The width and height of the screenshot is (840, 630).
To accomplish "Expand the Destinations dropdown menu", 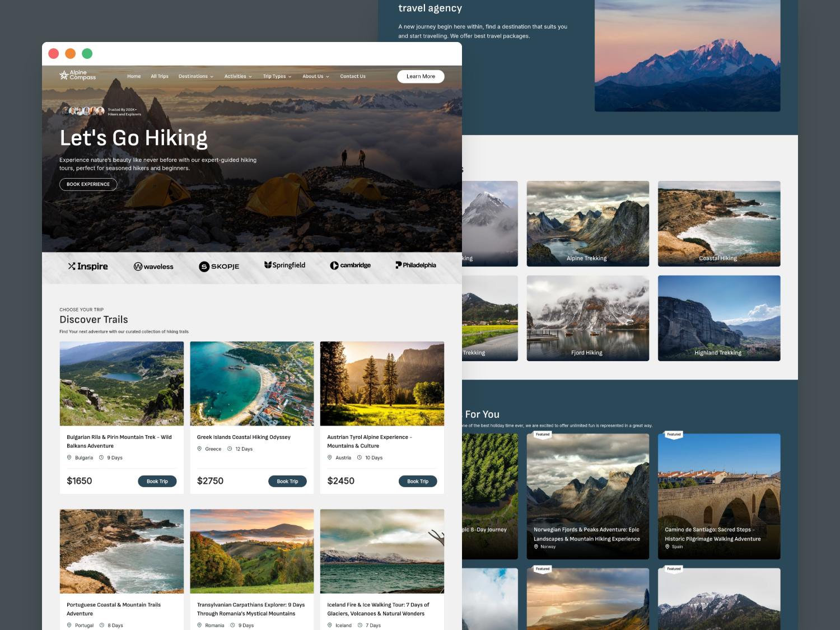I will click(x=196, y=76).
